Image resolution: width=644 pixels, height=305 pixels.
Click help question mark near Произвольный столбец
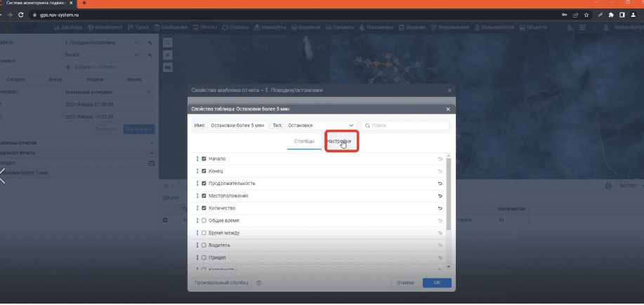click(259, 283)
